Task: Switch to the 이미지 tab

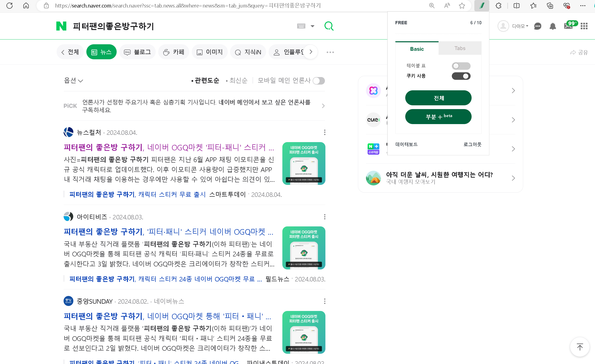Action: (x=210, y=52)
